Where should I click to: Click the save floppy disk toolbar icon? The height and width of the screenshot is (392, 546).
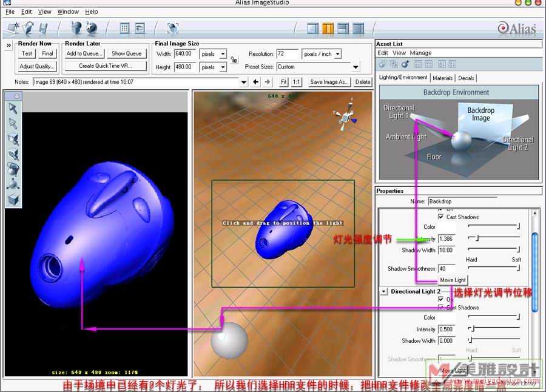[x=43, y=29]
